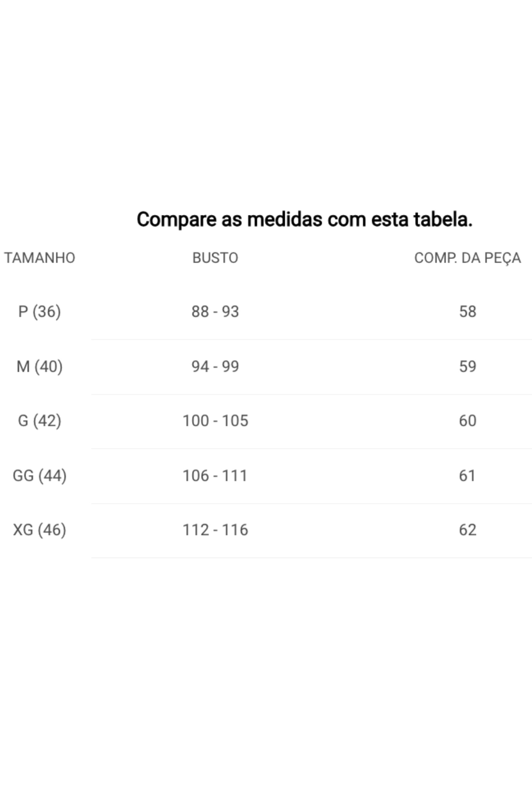Screen dimensions: 532x798
Task: Click garment length value 60
Action: click(468, 421)
